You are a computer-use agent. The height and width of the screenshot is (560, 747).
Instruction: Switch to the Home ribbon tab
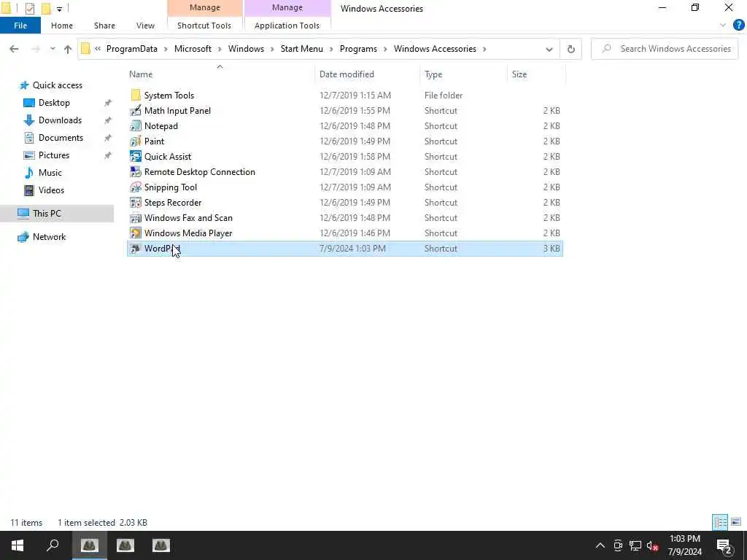pos(62,26)
